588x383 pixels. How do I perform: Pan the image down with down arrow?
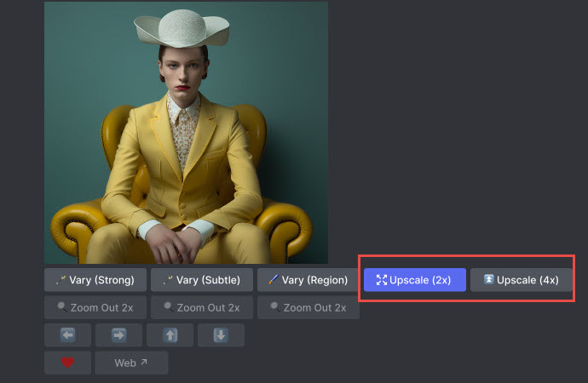(221, 335)
